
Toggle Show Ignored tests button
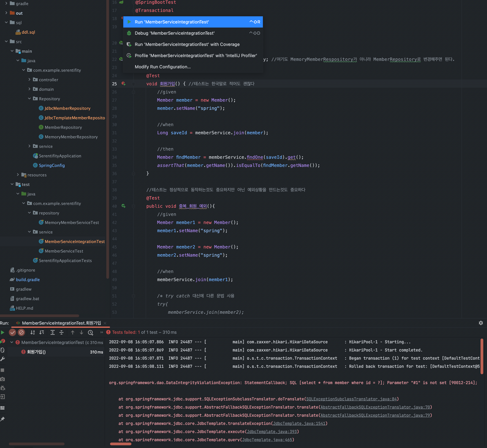coord(21,332)
